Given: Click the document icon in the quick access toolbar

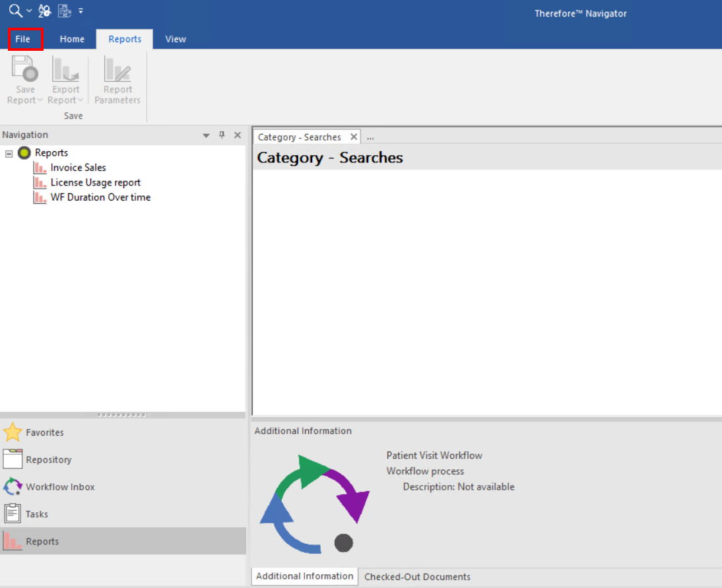Looking at the screenshot, I should click(x=64, y=11).
